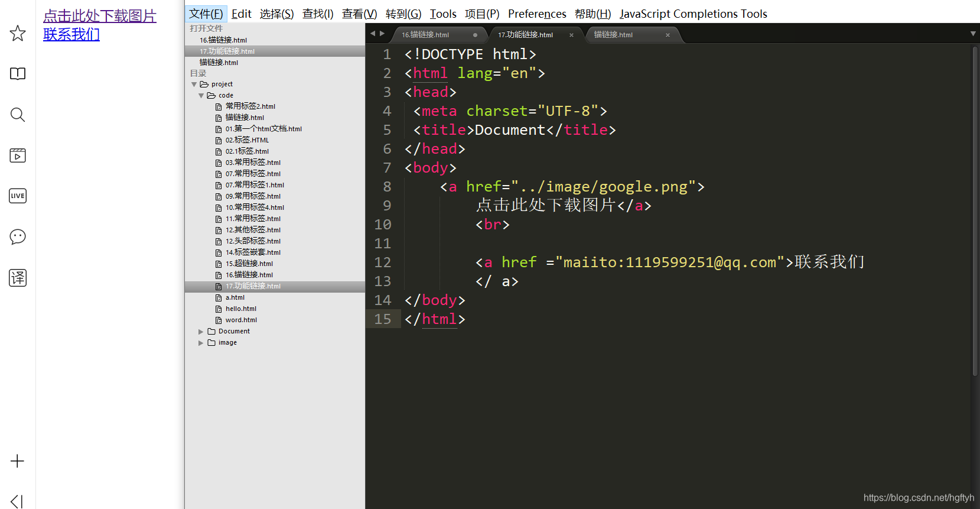Viewport: 980px width, 509px height.
Task: Expand the image folder
Action: pyautogui.click(x=201, y=343)
